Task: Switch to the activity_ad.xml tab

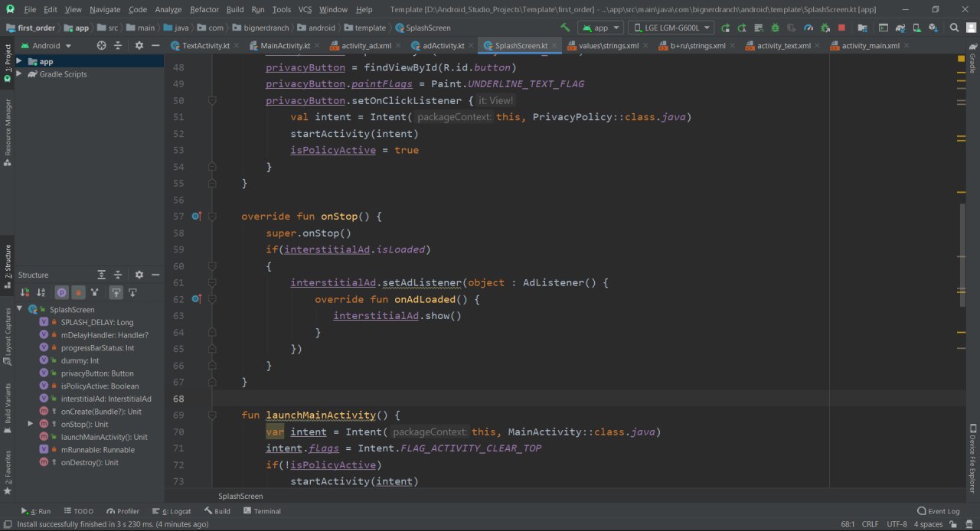Action: [x=367, y=46]
